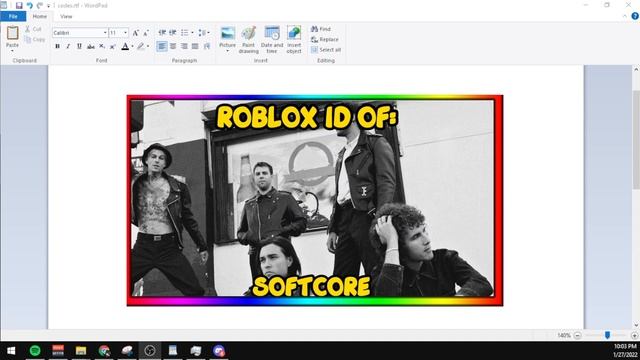Click the vertical scrollbar up arrow
The height and width of the screenshot is (360, 640).
(636, 70)
